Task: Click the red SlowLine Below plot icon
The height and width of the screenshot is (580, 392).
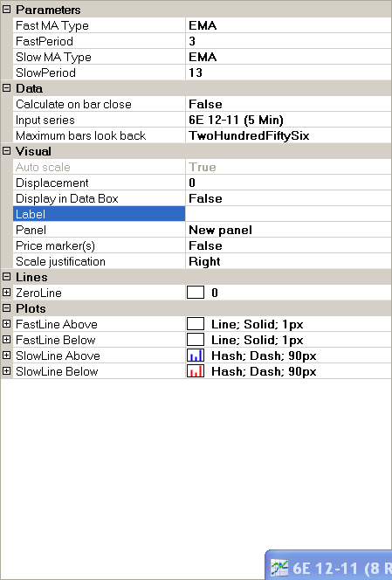Action: pyautogui.click(x=196, y=371)
